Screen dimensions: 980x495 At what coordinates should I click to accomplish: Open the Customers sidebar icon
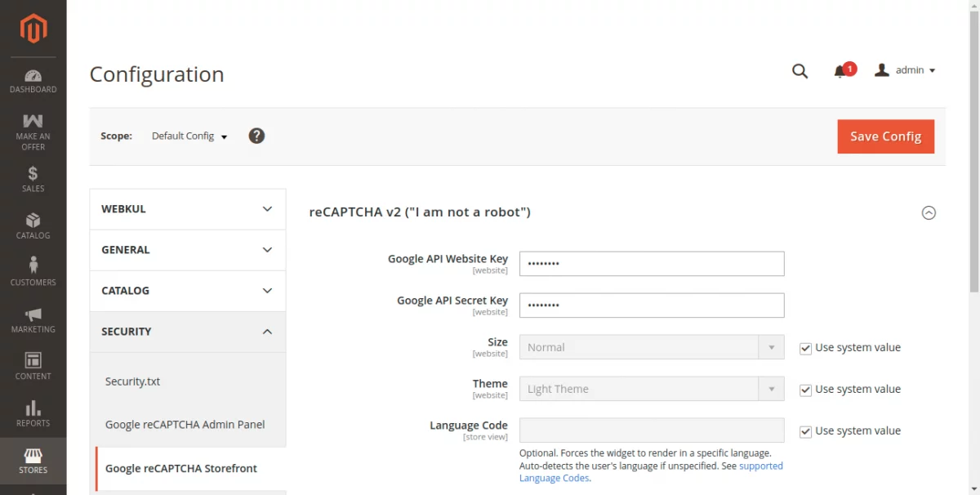pos(33,271)
